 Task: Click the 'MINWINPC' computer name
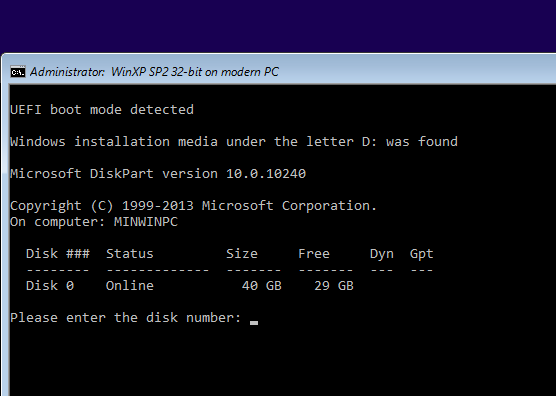point(146,222)
